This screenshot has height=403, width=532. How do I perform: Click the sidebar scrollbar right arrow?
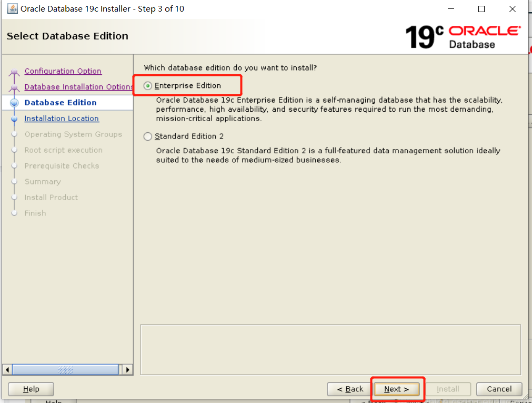[127, 370]
